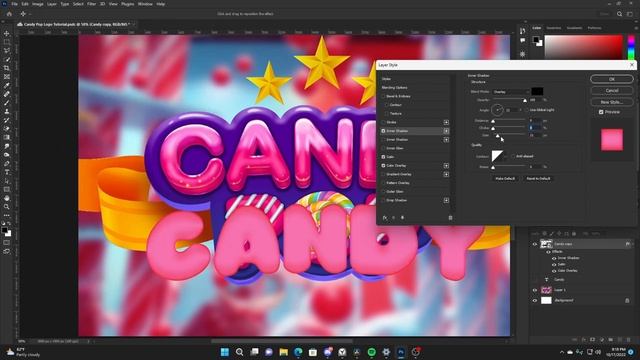Select the Eyedropper tool

(7, 85)
